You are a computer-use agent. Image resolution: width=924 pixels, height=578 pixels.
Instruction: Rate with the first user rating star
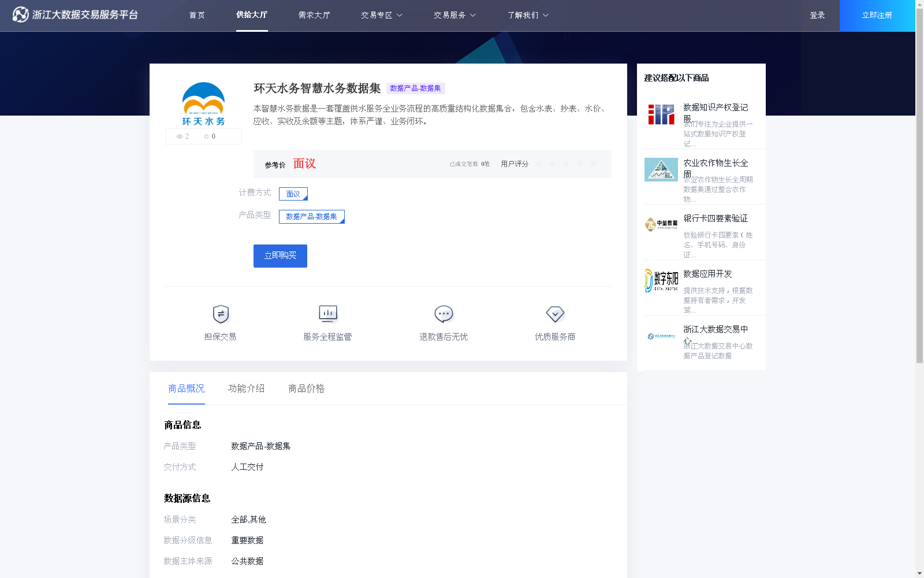click(x=538, y=164)
